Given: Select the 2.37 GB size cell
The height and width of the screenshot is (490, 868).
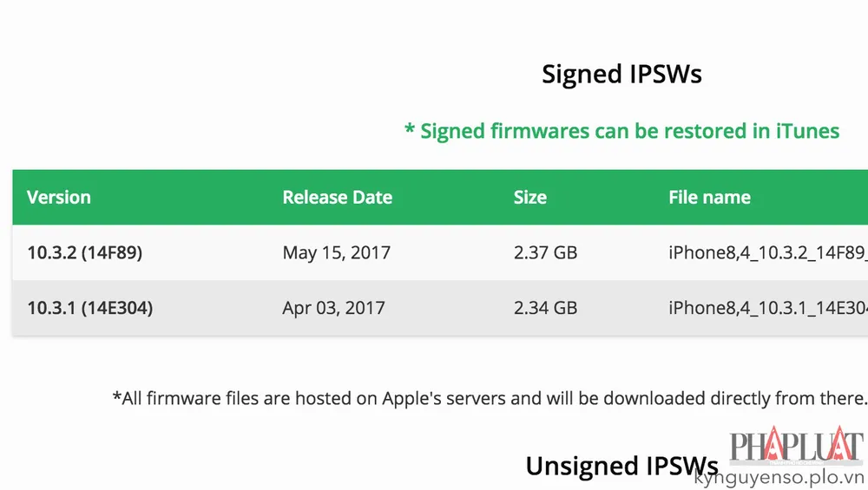Looking at the screenshot, I should (545, 253).
